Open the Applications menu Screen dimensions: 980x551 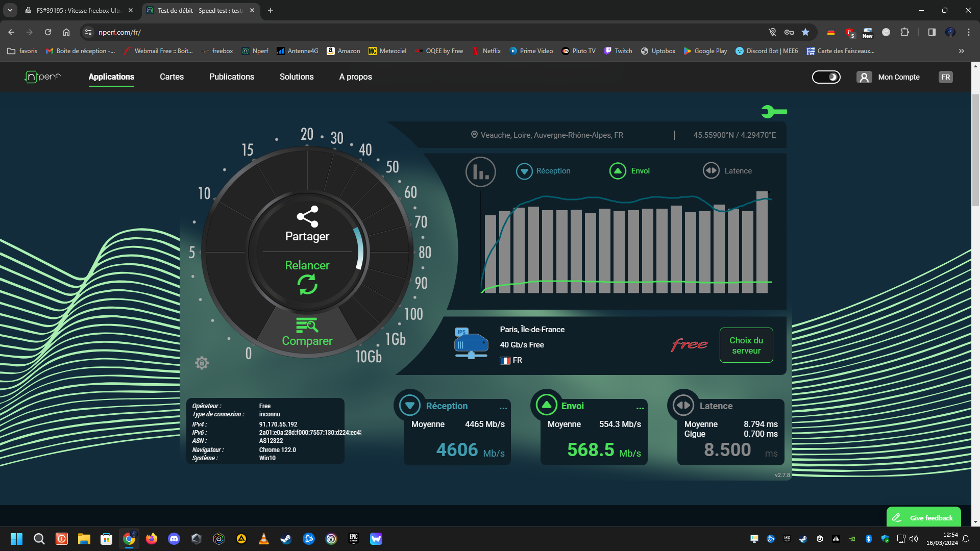tap(111, 77)
